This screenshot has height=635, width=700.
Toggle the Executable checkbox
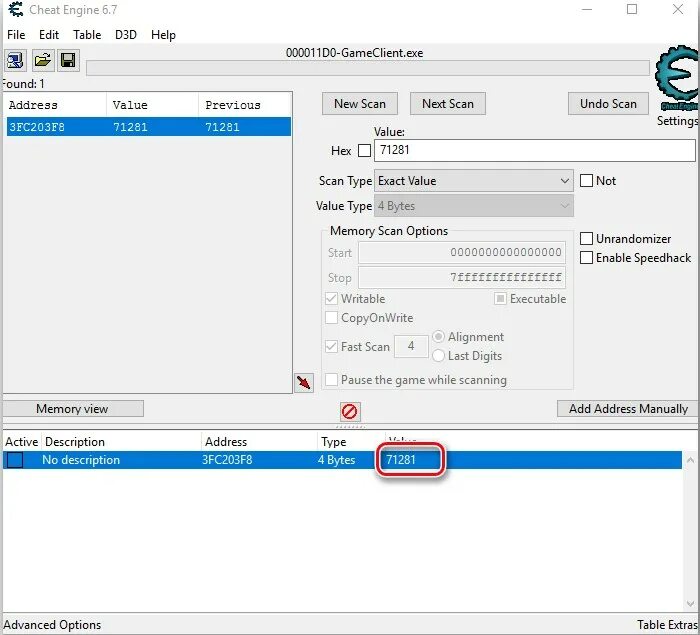click(x=500, y=298)
